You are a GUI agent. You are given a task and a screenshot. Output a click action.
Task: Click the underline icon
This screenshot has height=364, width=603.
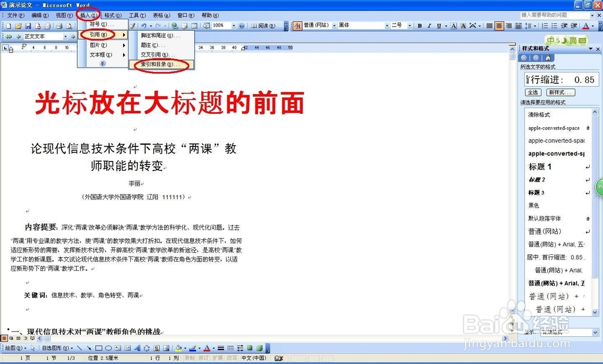pyautogui.click(x=438, y=27)
